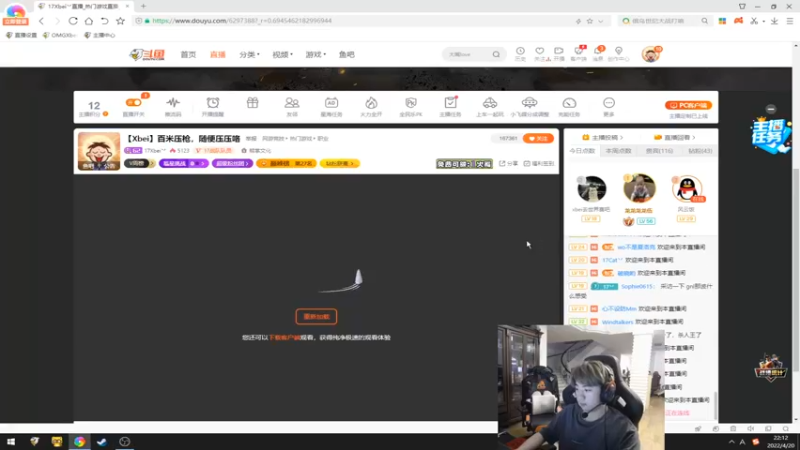Open the client download icon in the header

click(x=579, y=53)
